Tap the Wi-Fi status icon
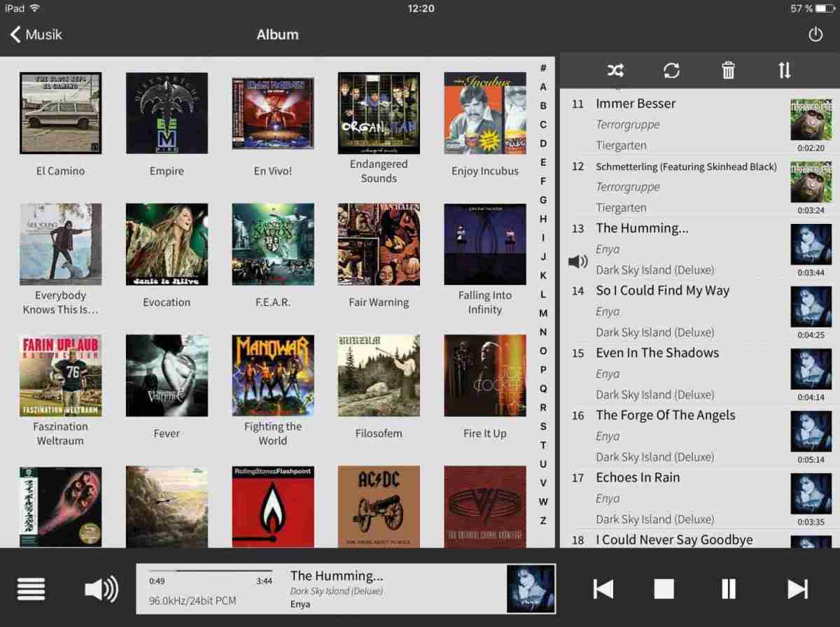Image resolution: width=840 pixels, height=627 pixels. tap(36, 8)
